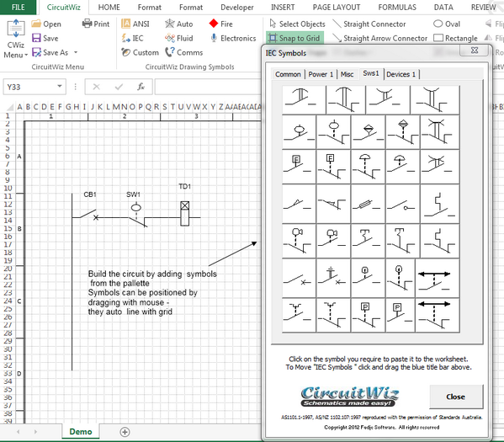Open ANSI drawing symbols
Screen dimensions: 504x442
[135, 24]
